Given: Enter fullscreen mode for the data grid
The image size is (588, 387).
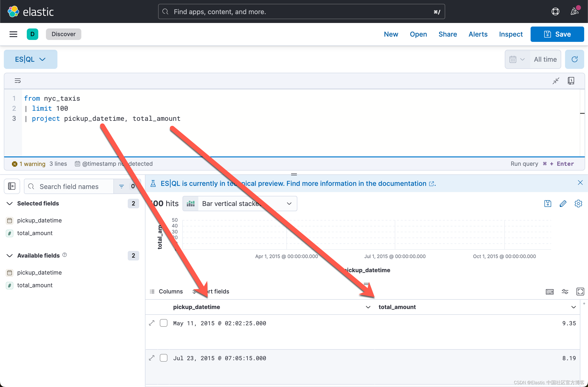Looking at the screenshot, I should tap(580, 291).
